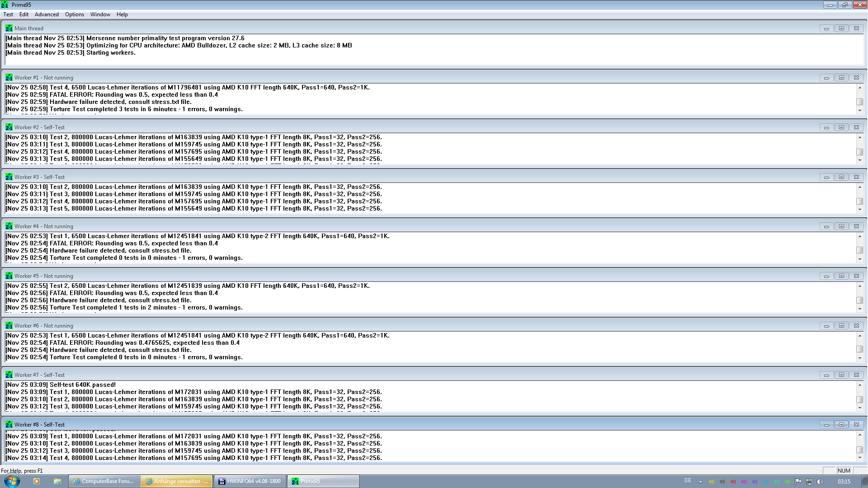Switch to ComputerBase Forum taskbar button
Image resolution: width=868 pixels, height=488 pixels.
[x=104, y=481]
